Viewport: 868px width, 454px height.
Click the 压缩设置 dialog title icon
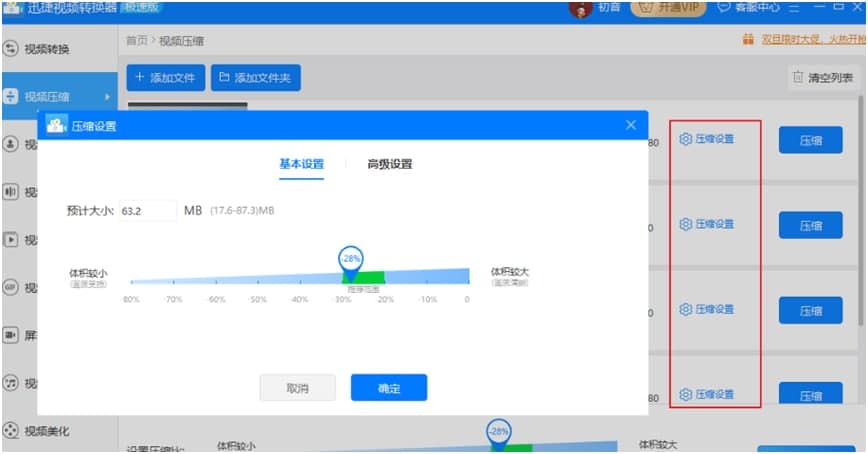coord(56,125)
